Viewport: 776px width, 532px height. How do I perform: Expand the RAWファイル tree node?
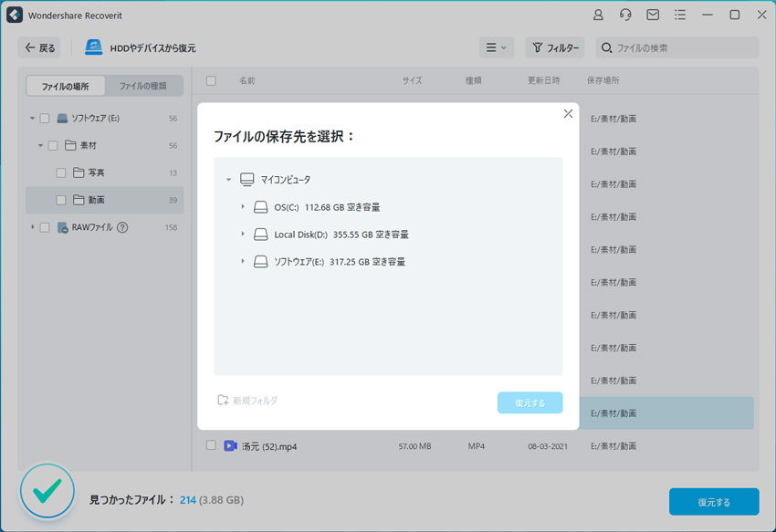(x=33, y=227)
